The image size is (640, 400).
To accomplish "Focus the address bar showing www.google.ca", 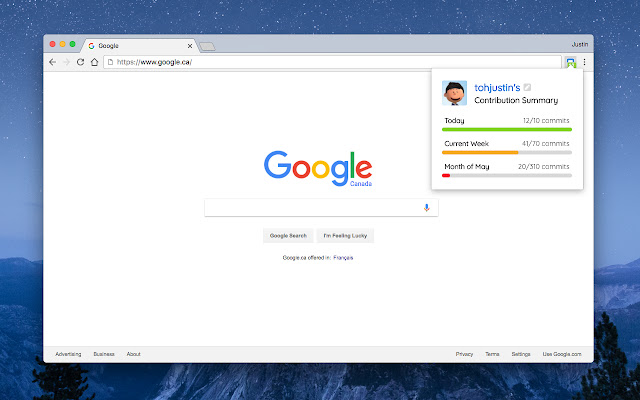I will (332, 62).
